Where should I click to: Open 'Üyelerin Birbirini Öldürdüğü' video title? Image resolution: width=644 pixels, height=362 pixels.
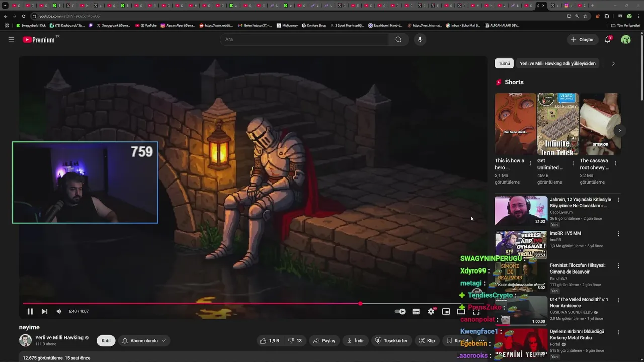pyautogui.click(x=577, y=335)
